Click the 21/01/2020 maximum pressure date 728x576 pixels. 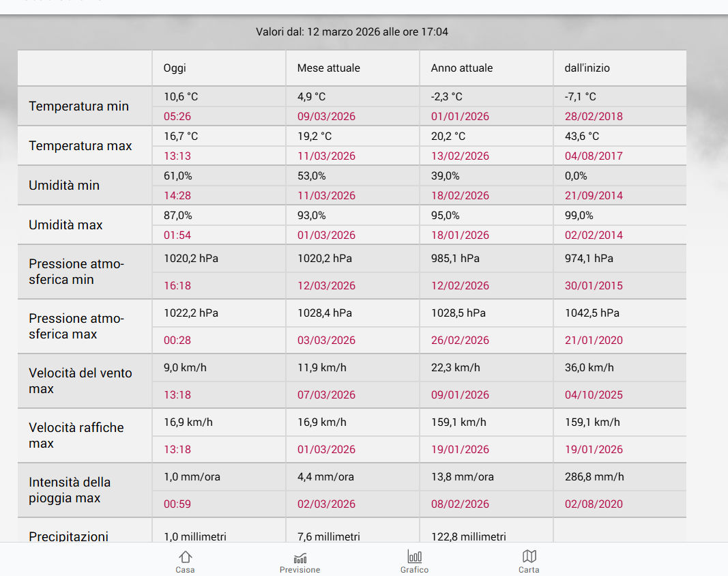[594, 341]
